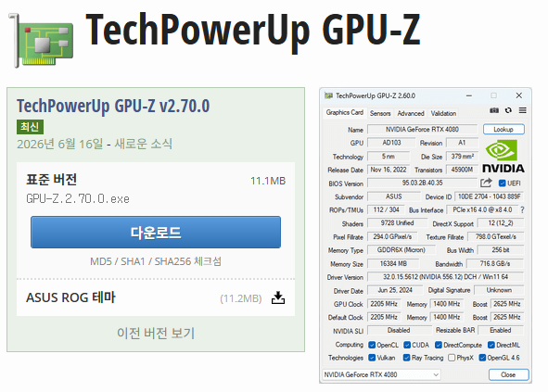Screen dimensions: 548x392
Task: Click the Lookup button
Action: click(x=503, y=129)
